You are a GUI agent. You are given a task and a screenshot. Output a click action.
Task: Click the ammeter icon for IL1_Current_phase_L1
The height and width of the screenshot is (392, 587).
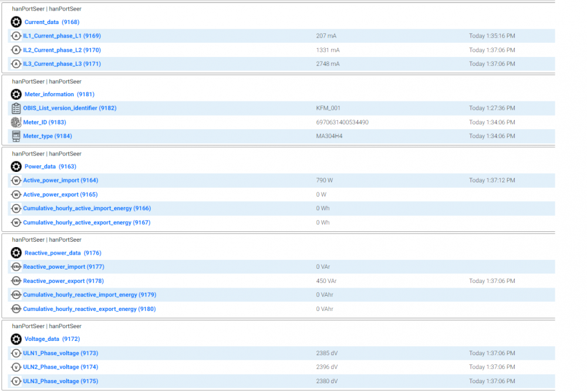[x=16, y=36]
